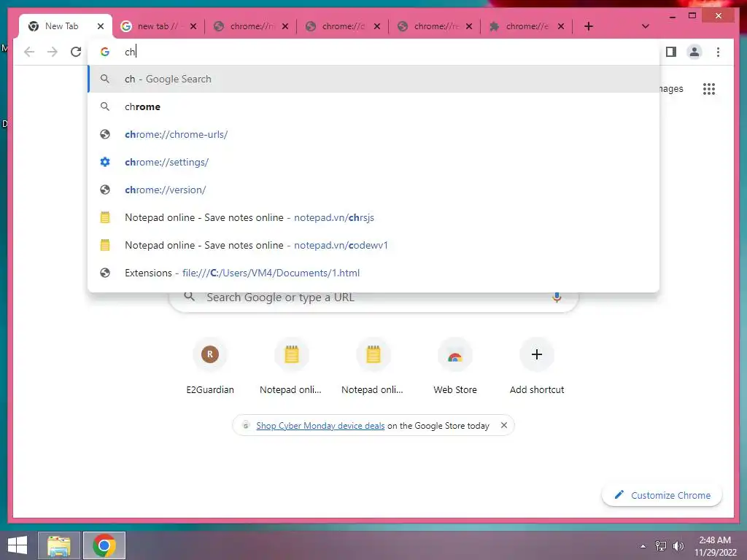Image resolution: width=747 pixels, height=560 pixels.
Task: Open notepad.vn/codewv1 suggestion
Action: click(x=374, y=245)
